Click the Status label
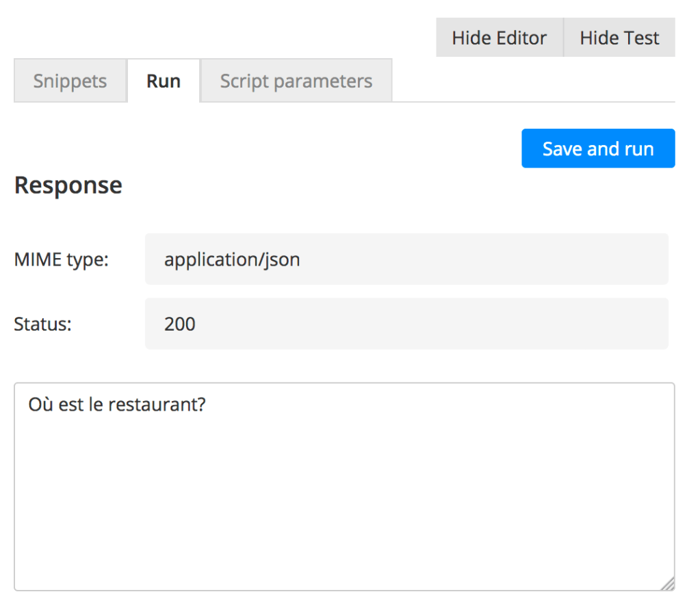 coord(42,323)
